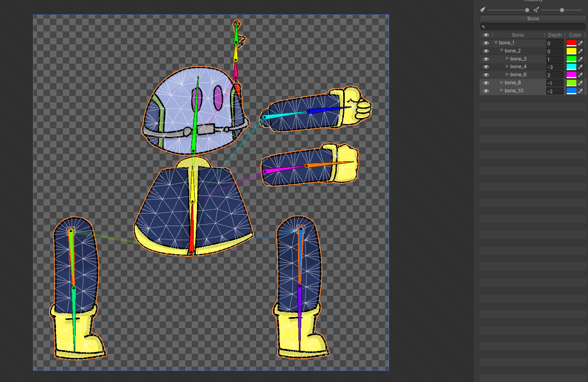
Task: Collapse the bone_1 hierarchy triangle
Action: pyautogui.click(x=495, y=42)
